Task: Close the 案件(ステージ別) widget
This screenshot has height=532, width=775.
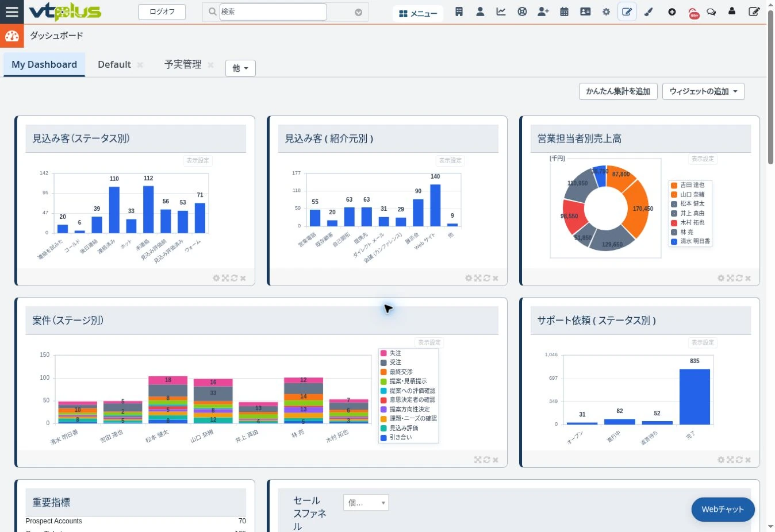Action: click(x=496, y=460)
